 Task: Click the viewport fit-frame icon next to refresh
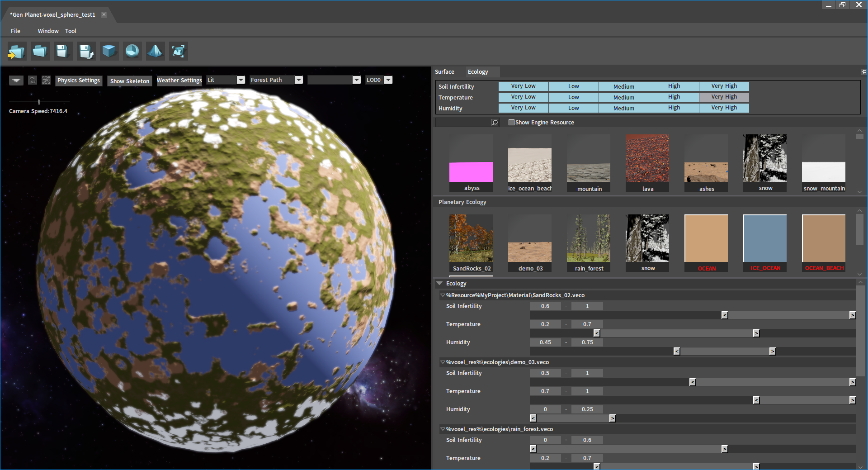click(46, 80)
